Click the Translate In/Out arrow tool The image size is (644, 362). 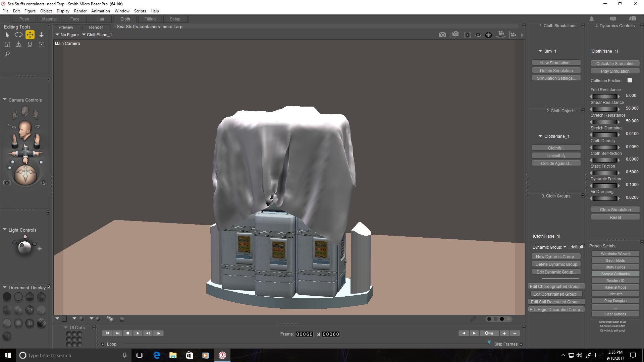click(41, 35)
